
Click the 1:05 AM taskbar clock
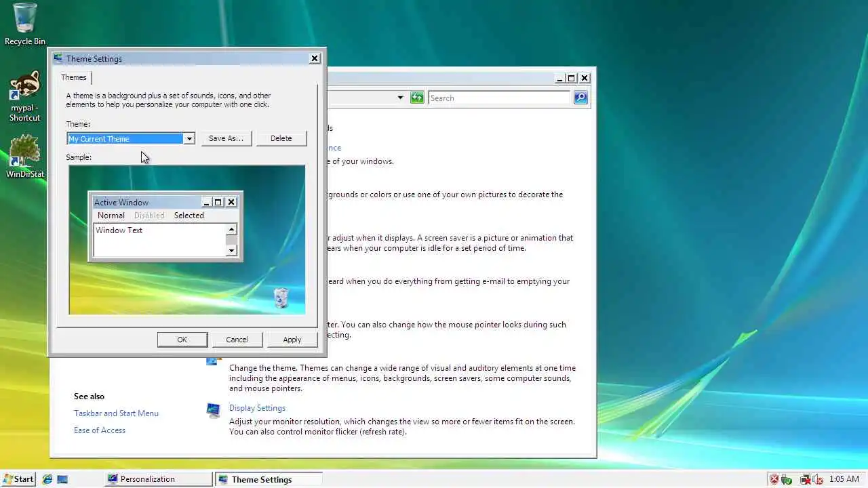844,479
